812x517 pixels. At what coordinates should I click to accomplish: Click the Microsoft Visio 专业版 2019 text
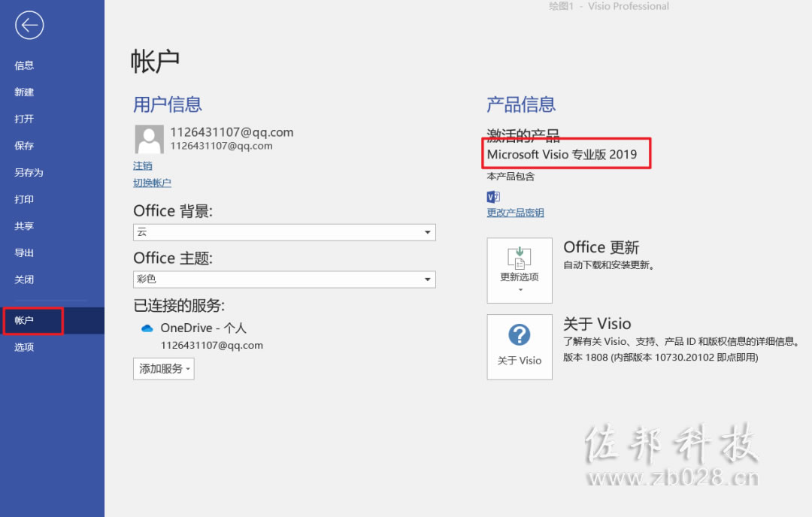pyautogui.click(x=562, y=154)
